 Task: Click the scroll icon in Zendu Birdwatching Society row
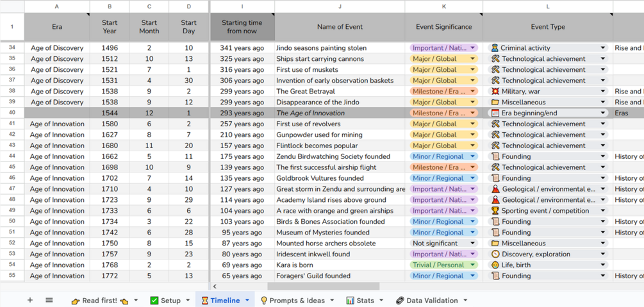[x=495, y=156]
